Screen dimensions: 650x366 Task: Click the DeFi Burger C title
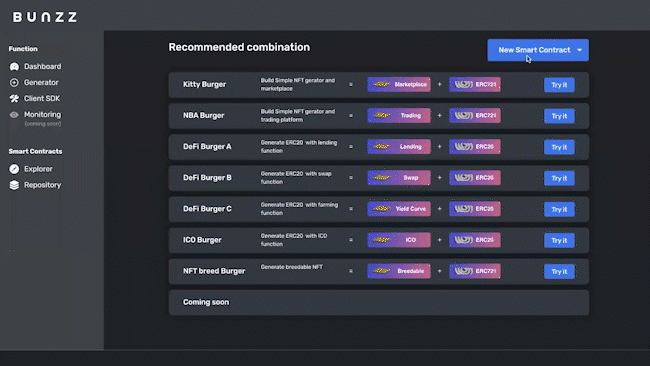coord(207,209)
